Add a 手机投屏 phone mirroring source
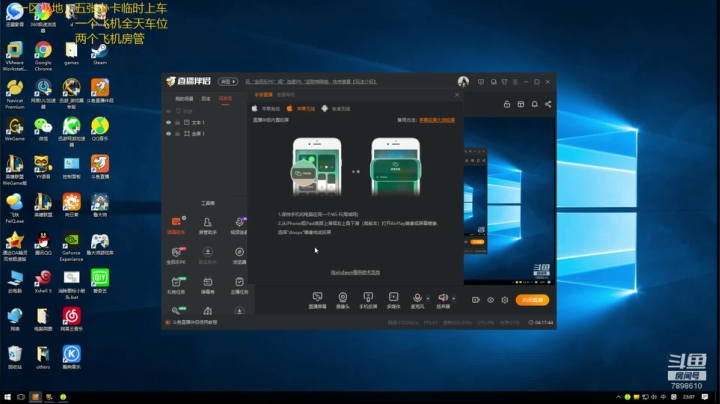Image resolution: width=720 pixels, height=404 pixels. (368, 300)
